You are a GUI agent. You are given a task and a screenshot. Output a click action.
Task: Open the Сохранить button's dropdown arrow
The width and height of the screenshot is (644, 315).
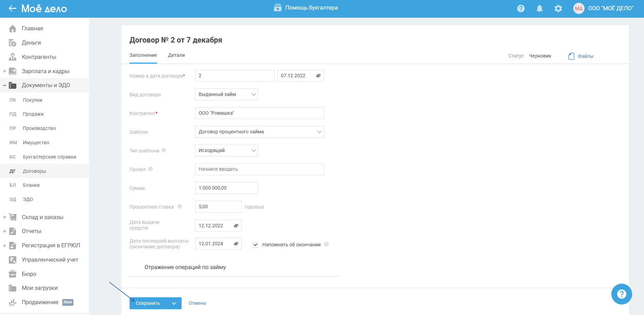click(x=174, y=303)
